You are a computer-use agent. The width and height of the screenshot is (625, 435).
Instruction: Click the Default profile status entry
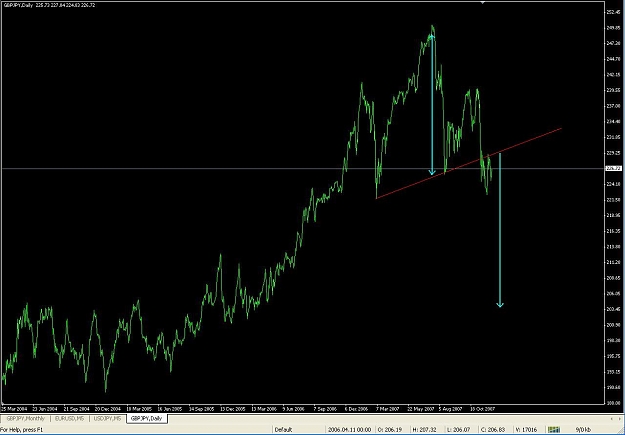pyautogui.click(x=283, y=430)
